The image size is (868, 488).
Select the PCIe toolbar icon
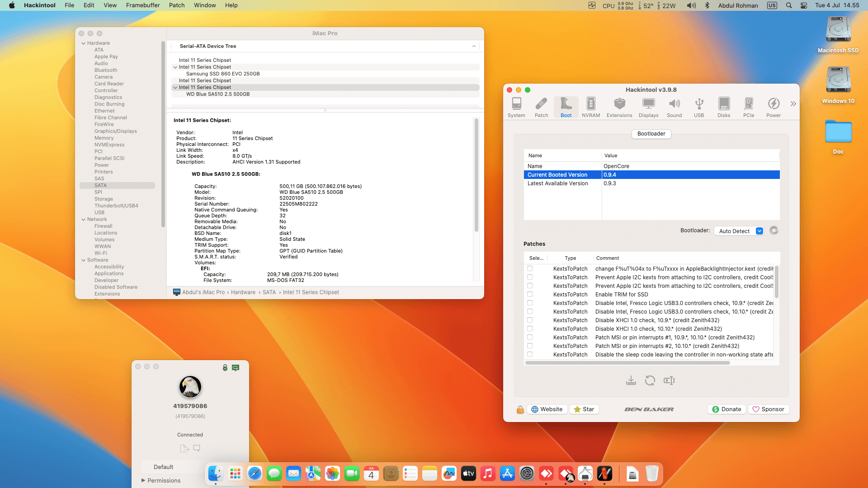pyautogui.click(x=749, y=107)
